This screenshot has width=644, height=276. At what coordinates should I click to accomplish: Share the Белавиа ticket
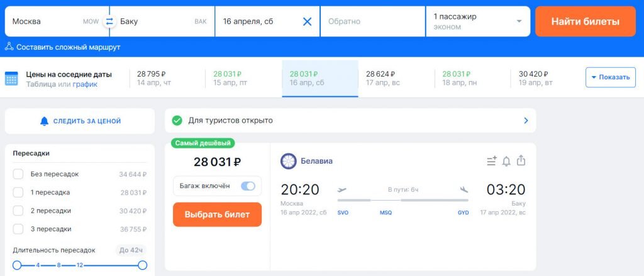[521, 160]
